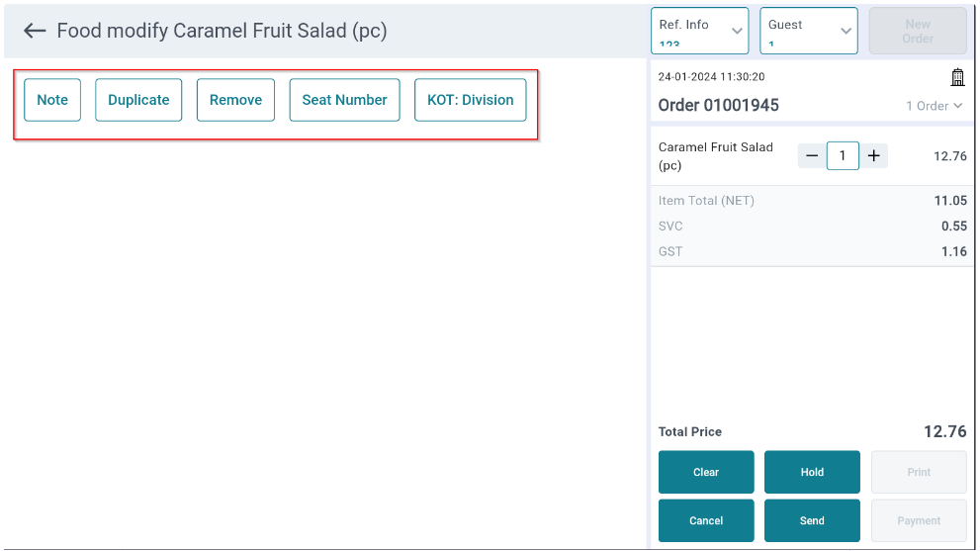Decrease Caramel Fruit Salad quantity with minus
Image resolution: width=980 pixels, height=551 pixels.
812,155
